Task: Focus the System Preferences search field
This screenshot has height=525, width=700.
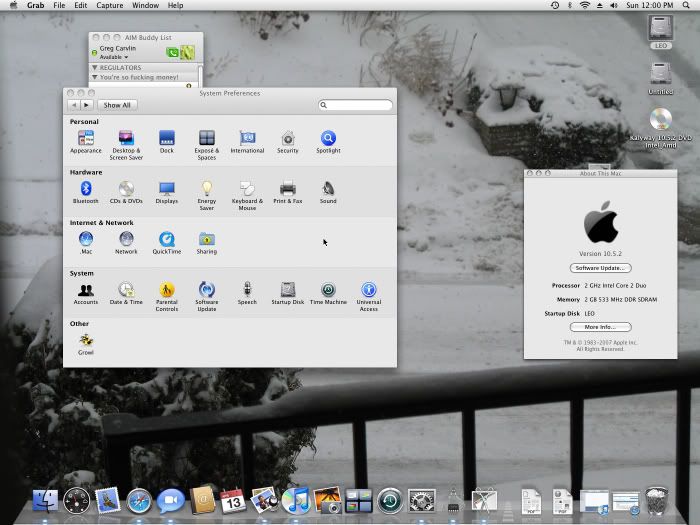Action: click(355, 105)
